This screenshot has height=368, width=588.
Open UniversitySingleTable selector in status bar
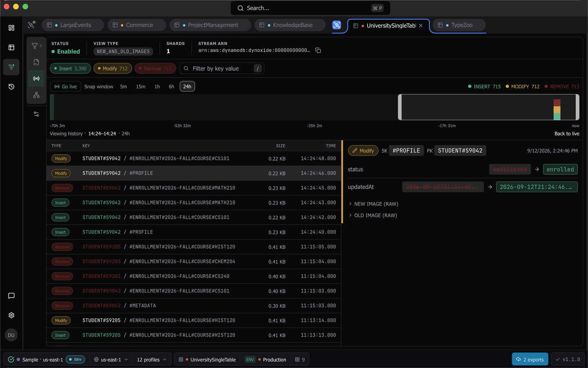207,359
